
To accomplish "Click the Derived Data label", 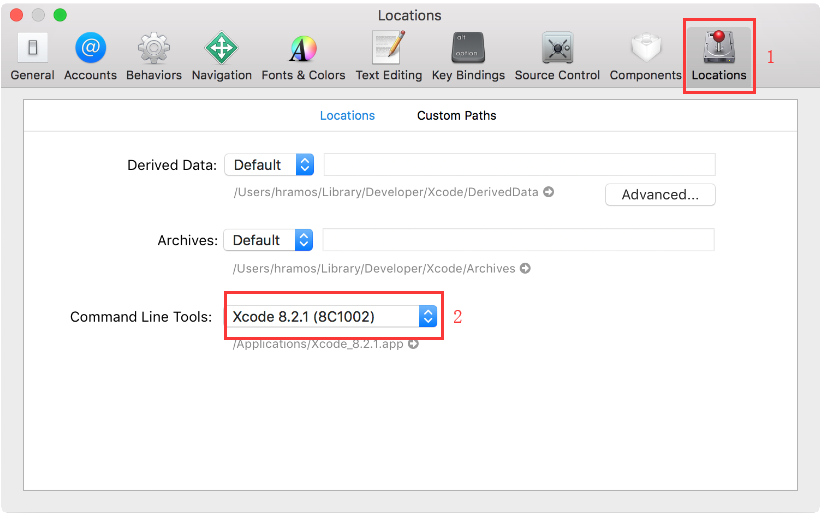I will 172,165.
